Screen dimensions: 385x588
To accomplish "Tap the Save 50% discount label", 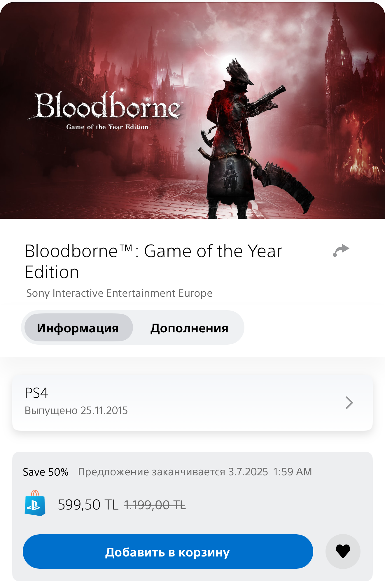I will (x=46, y=472).
